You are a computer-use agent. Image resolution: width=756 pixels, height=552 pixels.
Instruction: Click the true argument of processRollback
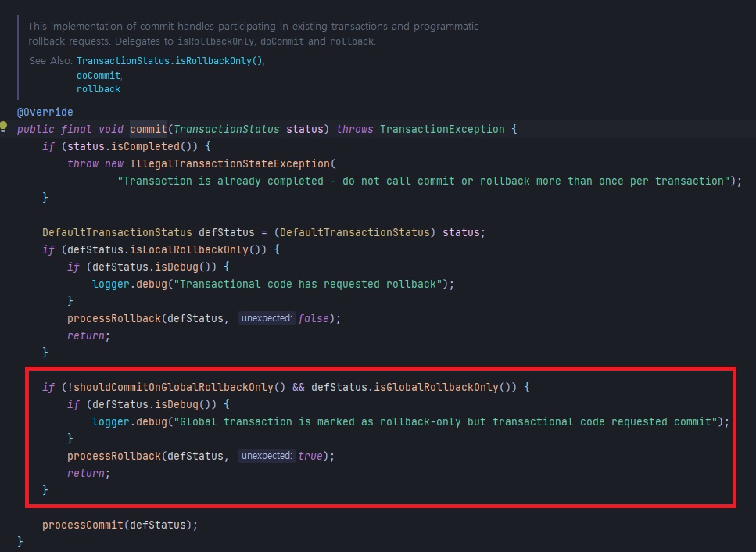[310, 456]
